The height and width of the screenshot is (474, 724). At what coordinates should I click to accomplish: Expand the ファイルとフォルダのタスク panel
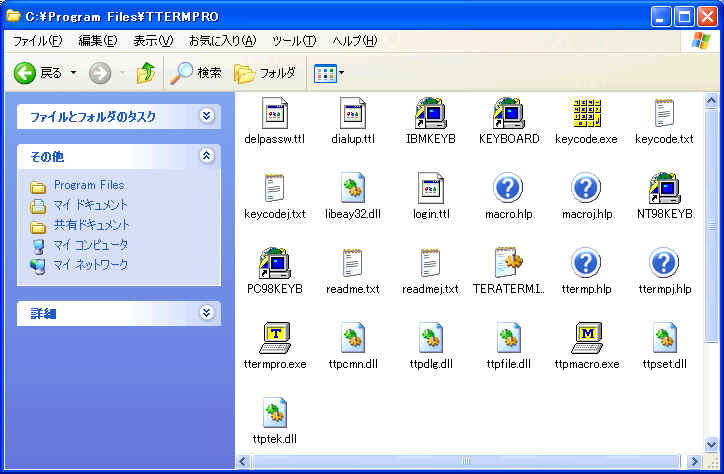(207, 116)
